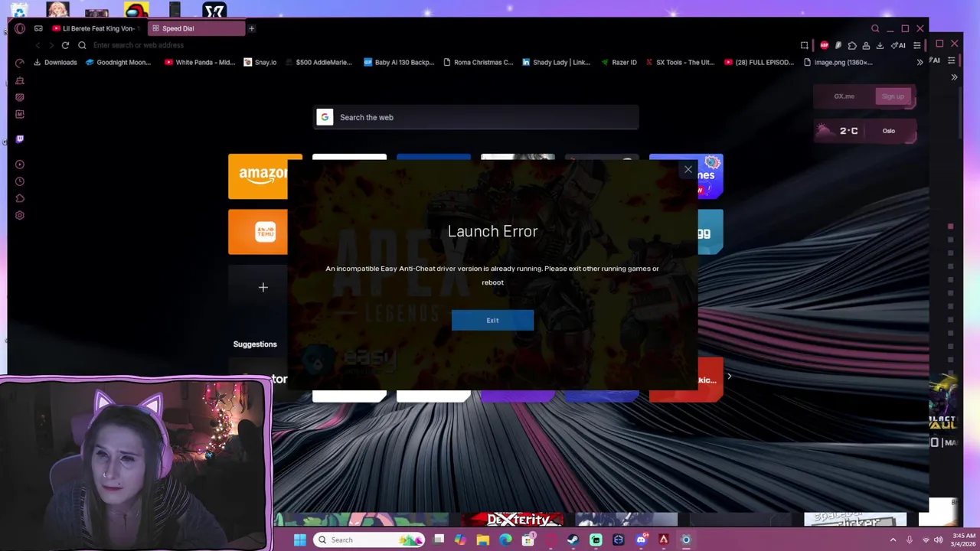Click the taskbar Search box

click(369, 540)
